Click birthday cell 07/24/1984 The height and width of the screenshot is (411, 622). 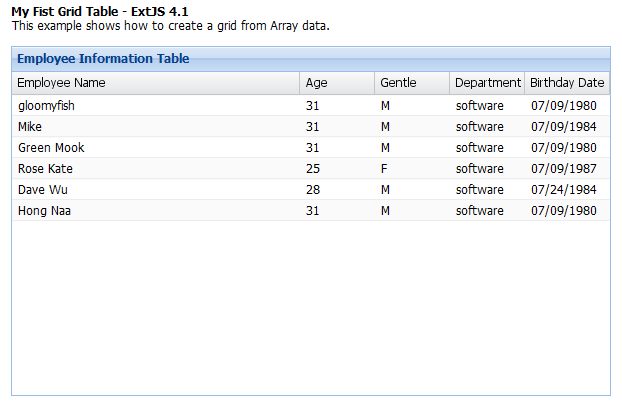(x=563, y=190)
